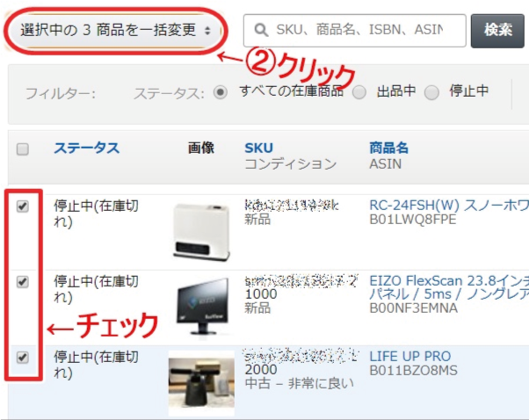Select the 出品中 status radio button
529x420 pixels.
[x=359, y=92]
